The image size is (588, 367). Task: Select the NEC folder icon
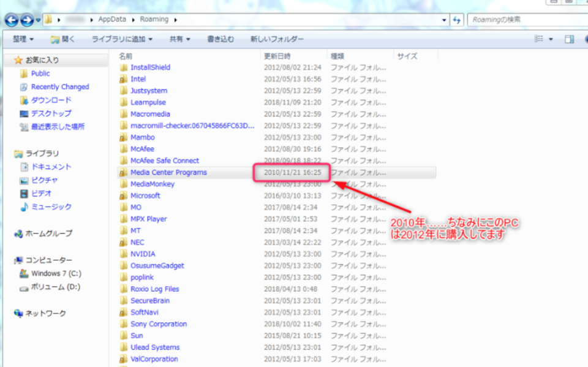tap(123, 243)
